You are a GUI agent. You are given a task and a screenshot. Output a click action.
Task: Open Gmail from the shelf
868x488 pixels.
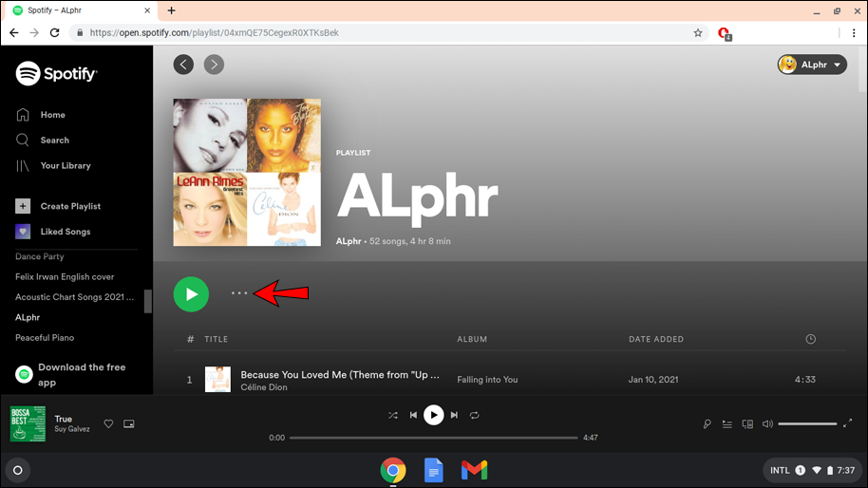point(475,470)
